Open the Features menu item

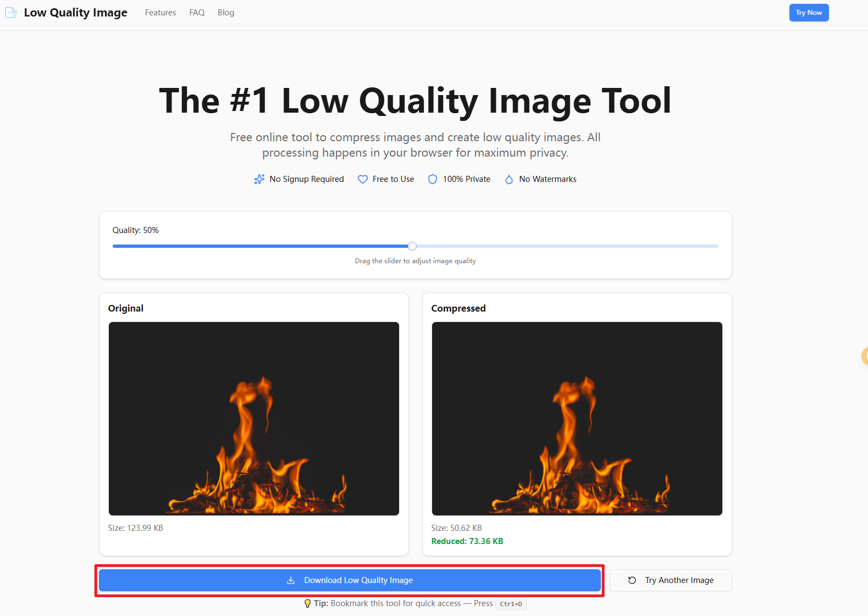click(x=161, y=13)
